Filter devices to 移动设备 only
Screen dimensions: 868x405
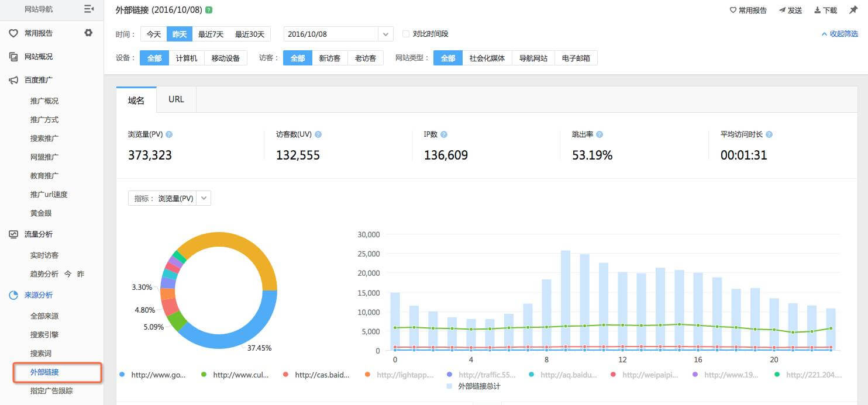point(226,57)
